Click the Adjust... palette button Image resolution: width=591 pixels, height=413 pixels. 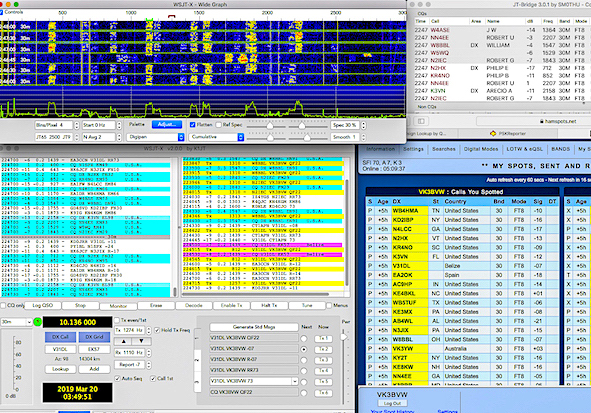coord(167,124)
